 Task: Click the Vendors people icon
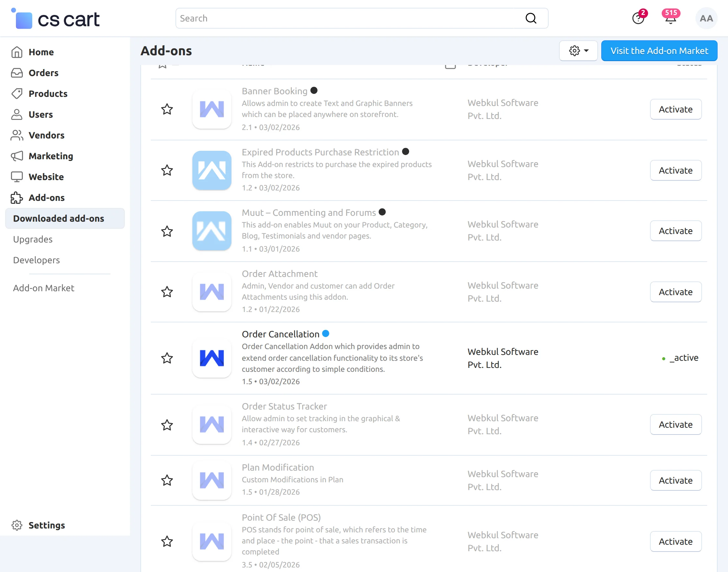[x=17, y=135]
